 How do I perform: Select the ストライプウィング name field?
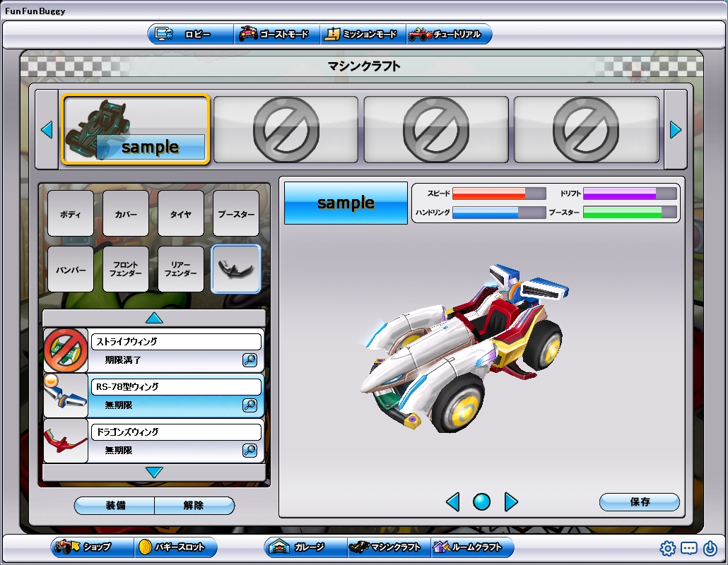pos(176,342)
